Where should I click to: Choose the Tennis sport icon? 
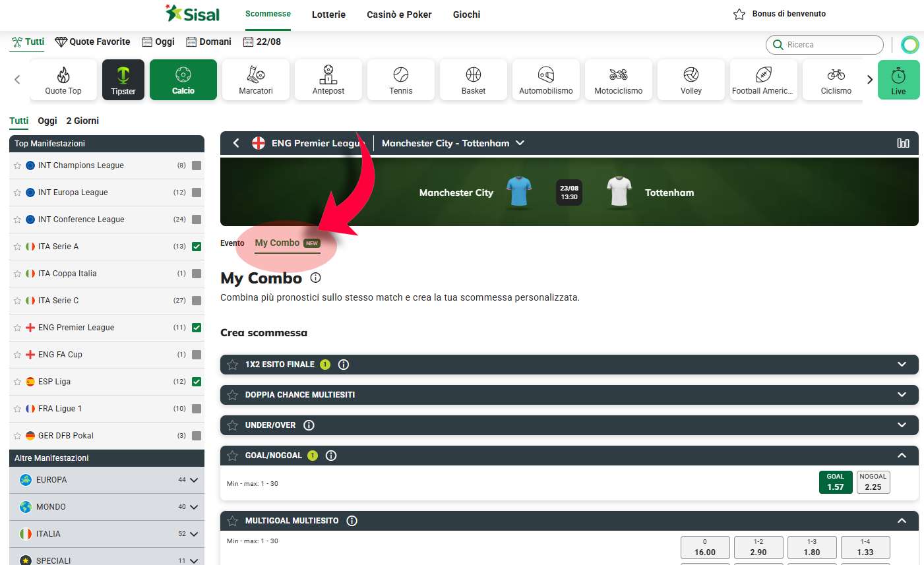coord(401,74)
